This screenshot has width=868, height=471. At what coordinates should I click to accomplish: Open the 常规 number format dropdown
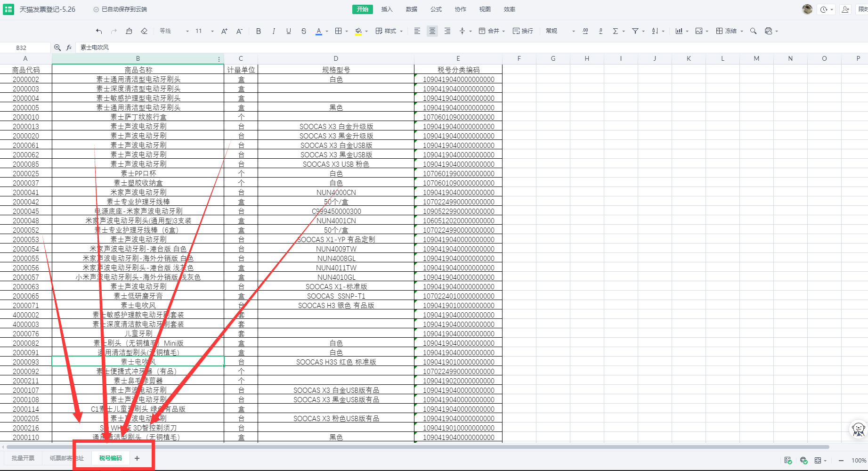click(560, 31)
